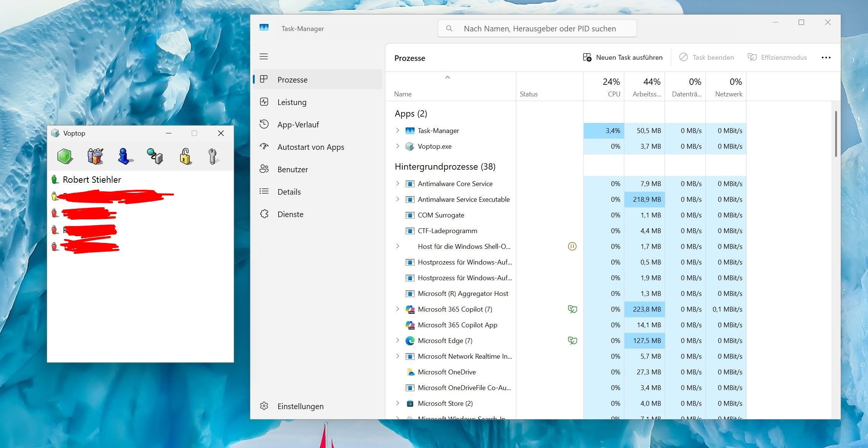868x448 pixels.
Task: Open the people search icon in Voptop
Action: pyautogui.click(x=95, y=156)
